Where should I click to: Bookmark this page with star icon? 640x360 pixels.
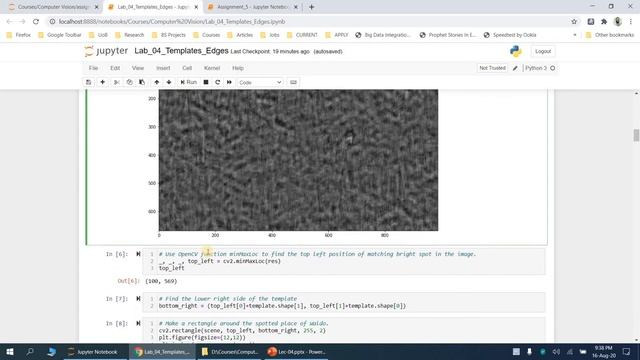coord(574,22)
